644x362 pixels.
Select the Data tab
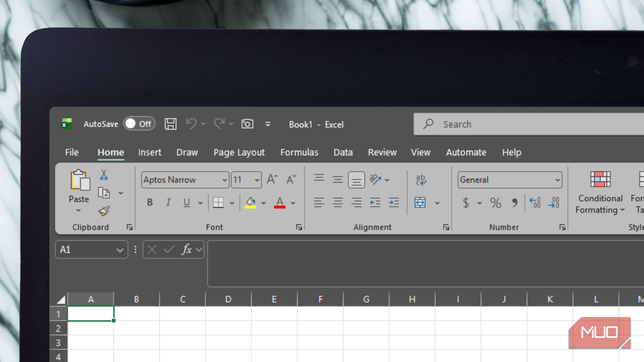pyautogui.click(x=343, y=152)
